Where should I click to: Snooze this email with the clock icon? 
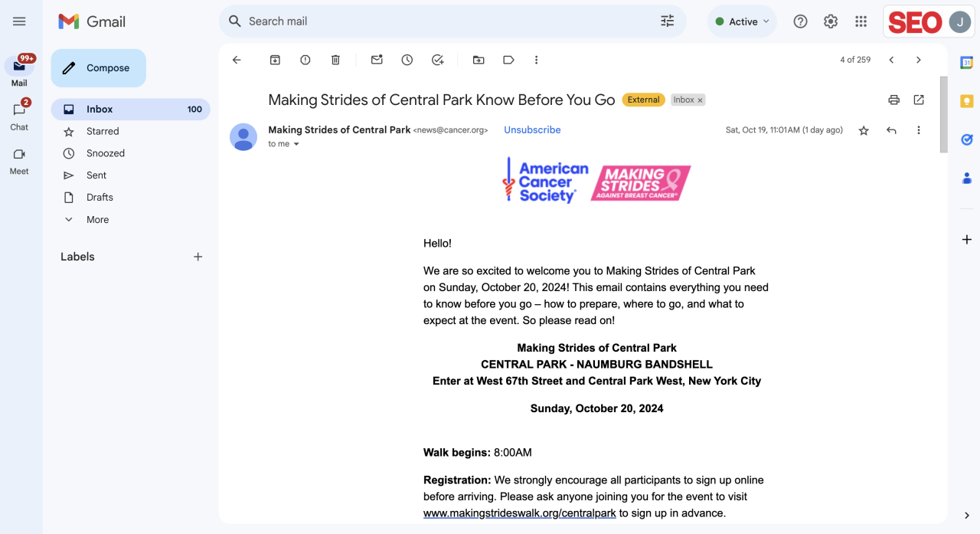407,60
